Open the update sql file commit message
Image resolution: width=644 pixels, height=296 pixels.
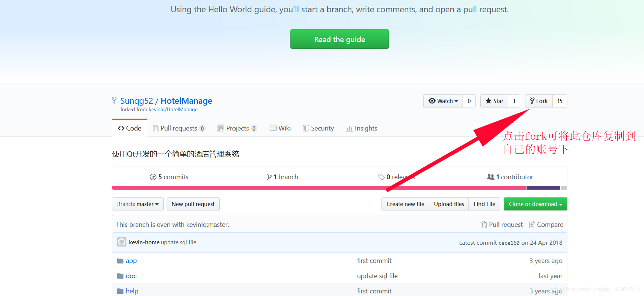point(178,242)
